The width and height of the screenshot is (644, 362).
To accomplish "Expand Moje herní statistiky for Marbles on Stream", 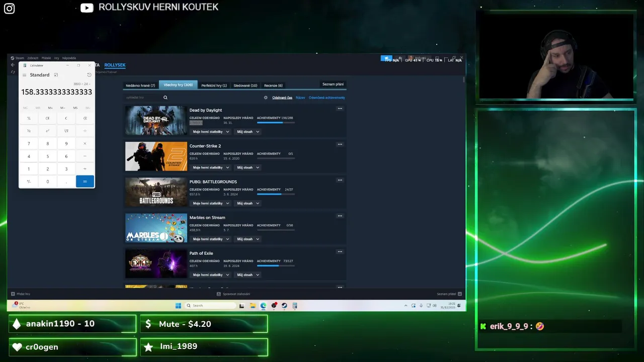I will [211, 239].
